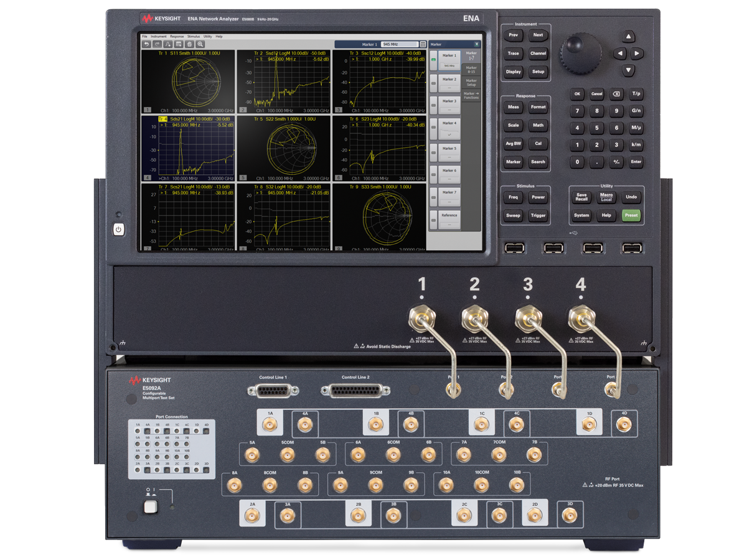
Task: Switch to the Marker 8-15 tab
Action: pos(471,69)
